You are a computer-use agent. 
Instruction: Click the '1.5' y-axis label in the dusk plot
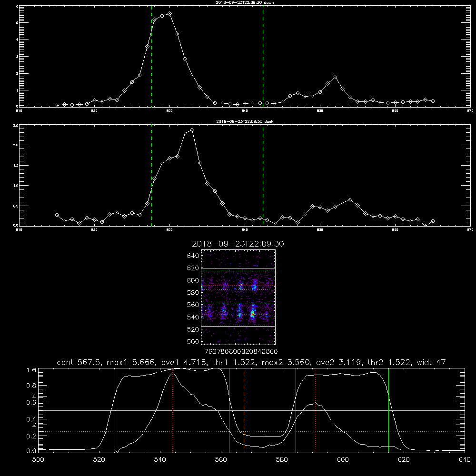click(16, 165)
